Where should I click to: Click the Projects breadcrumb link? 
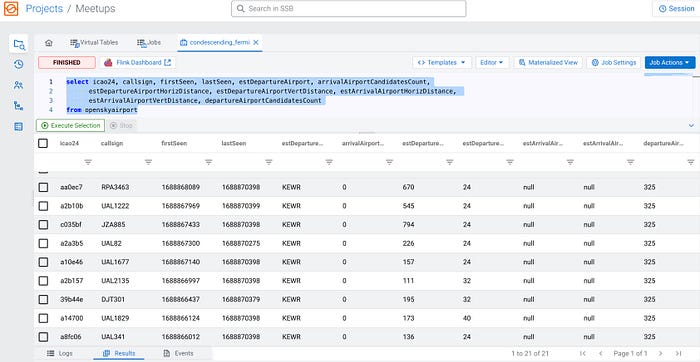click(44, 8)
